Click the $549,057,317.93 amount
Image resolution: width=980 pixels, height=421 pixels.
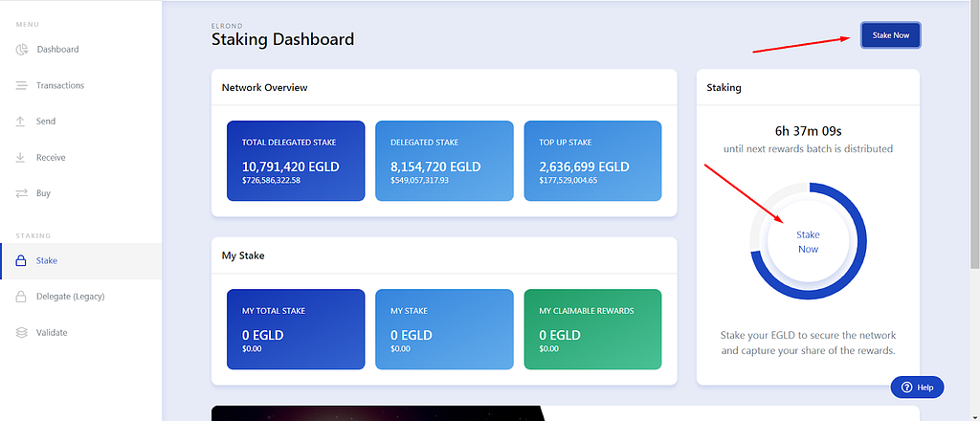[x=420, y=181]
